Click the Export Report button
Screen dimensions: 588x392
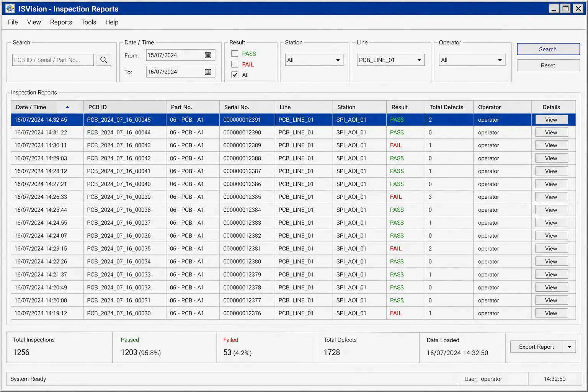536,347
